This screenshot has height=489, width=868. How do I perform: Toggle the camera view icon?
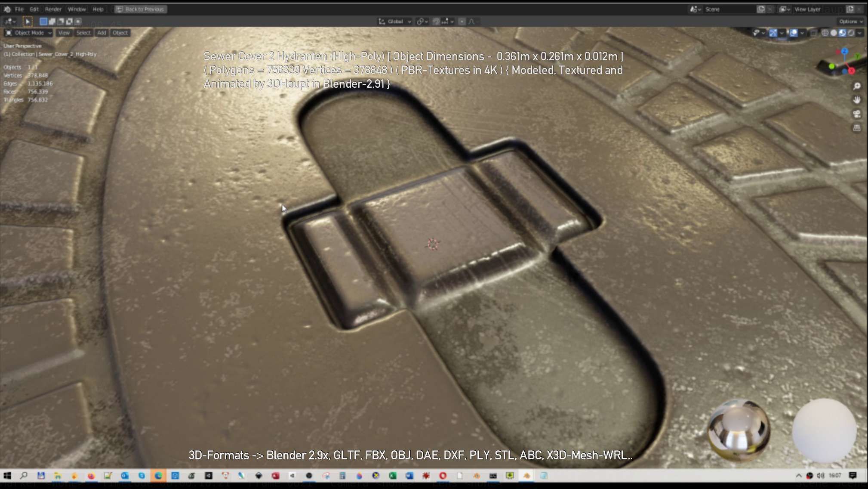pos(857,114)
